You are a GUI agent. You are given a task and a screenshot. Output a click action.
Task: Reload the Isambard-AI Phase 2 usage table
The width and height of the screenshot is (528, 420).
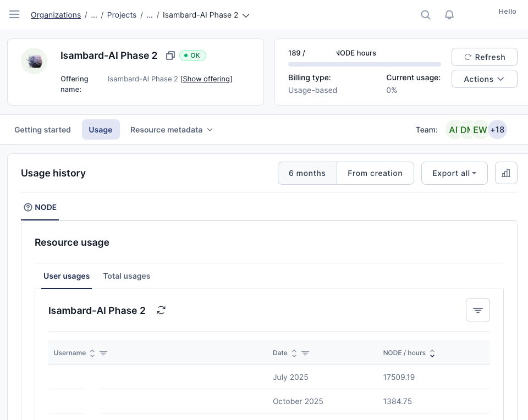161,311
